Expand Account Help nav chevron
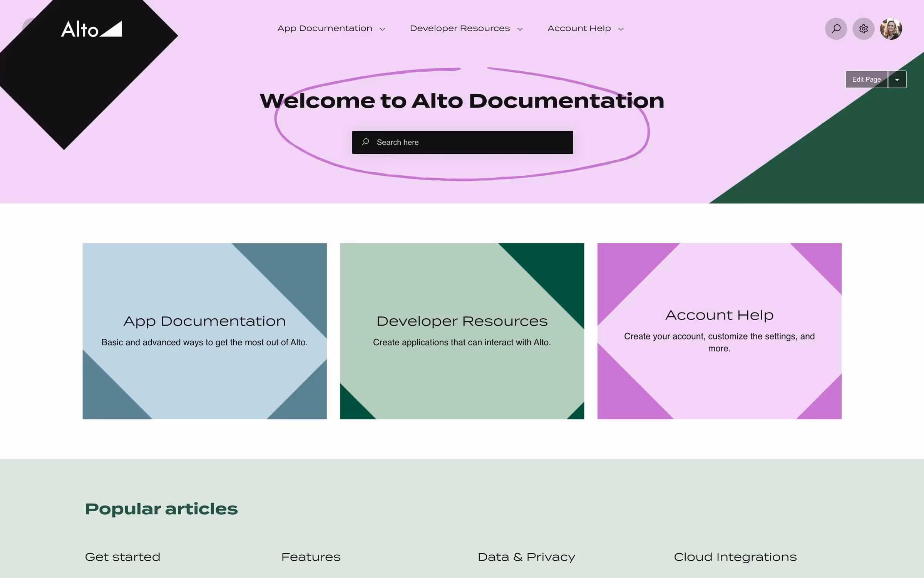Image resolution: width=924 pixels, height=578 pixels. [621, 29]
